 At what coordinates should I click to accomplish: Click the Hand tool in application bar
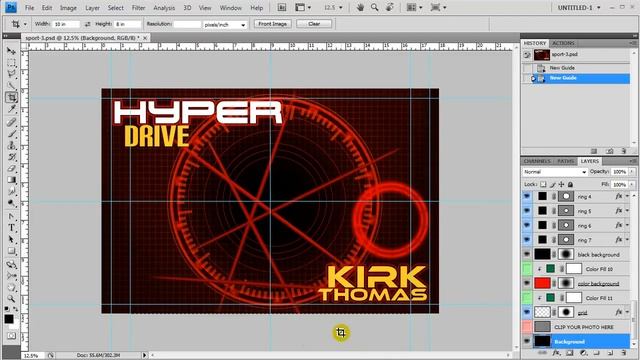(x=360, y=7)
